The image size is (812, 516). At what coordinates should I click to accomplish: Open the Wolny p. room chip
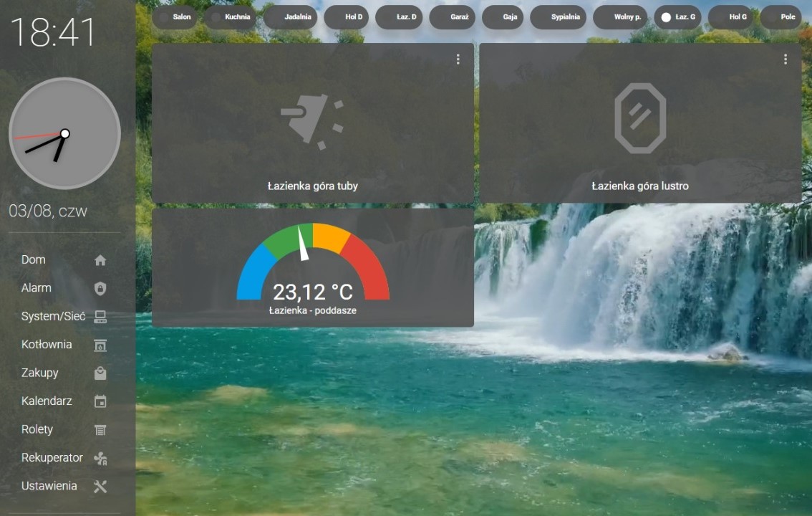tap(620, 17)
